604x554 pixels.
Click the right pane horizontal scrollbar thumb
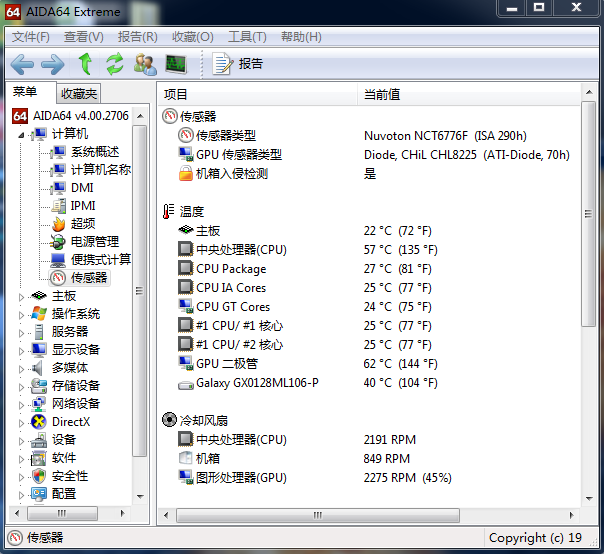point(318,515)
